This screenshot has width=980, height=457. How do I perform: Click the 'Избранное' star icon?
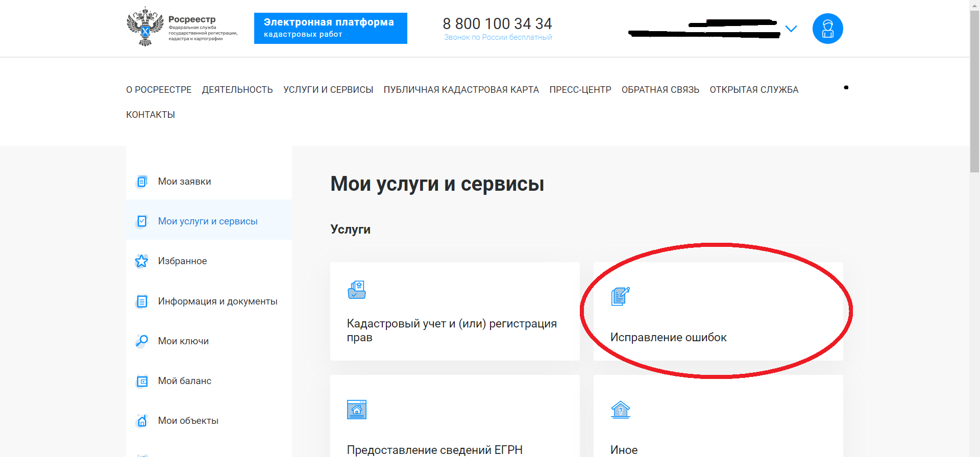[x=141, y=261]
